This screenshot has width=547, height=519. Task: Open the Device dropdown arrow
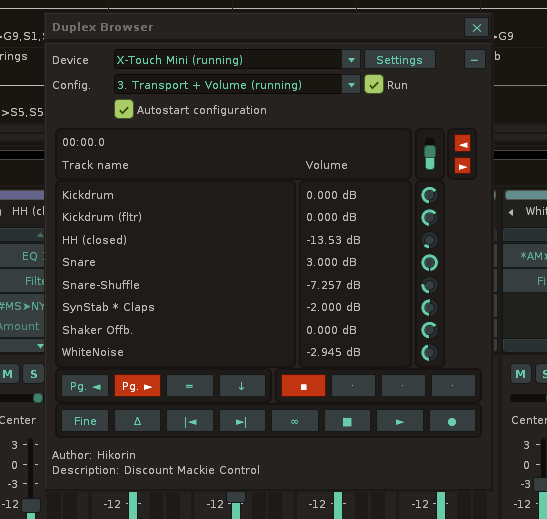tap(351, 60)
